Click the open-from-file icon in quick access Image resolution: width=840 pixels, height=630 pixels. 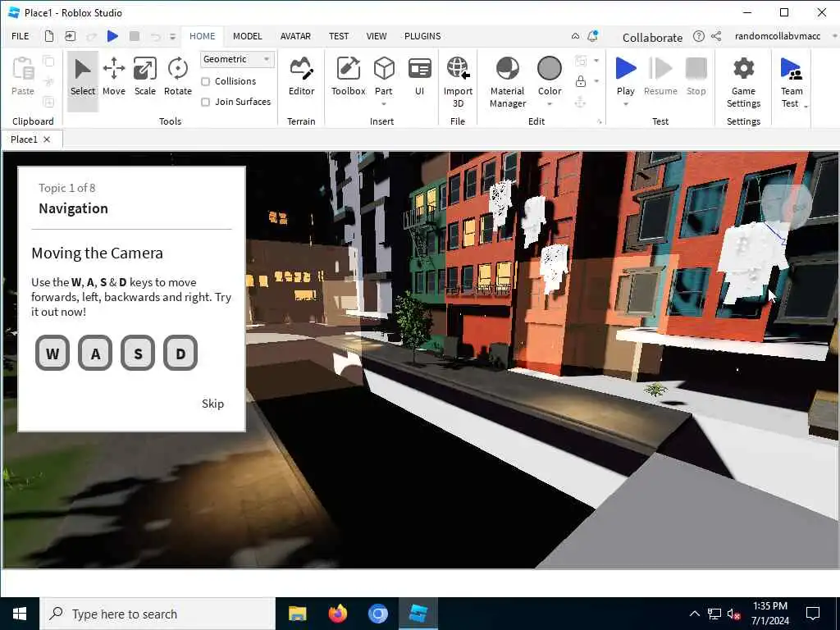point(71,36)
